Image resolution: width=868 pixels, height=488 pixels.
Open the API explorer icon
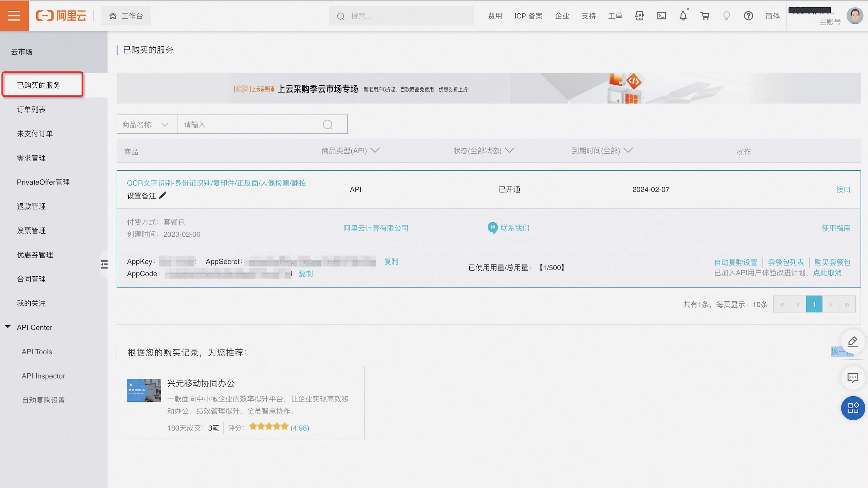tap(639, 16)
